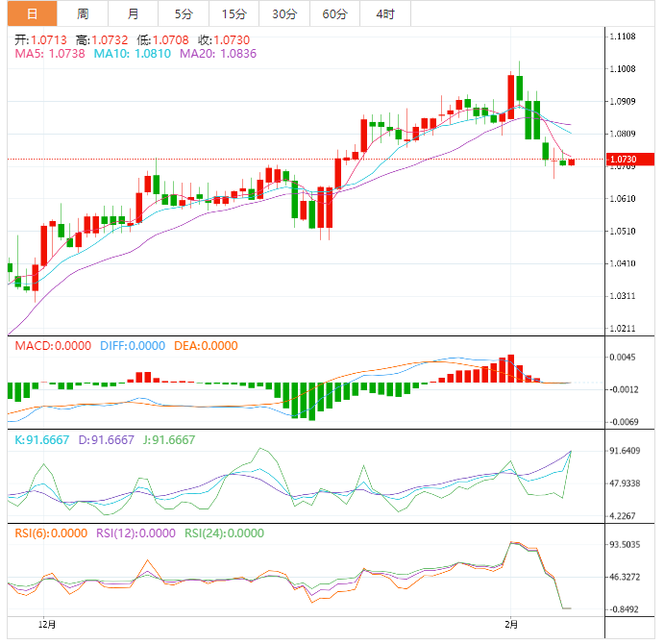Click the RSI(12) indicator label
The image size is (664, 644).
(139, 533)
